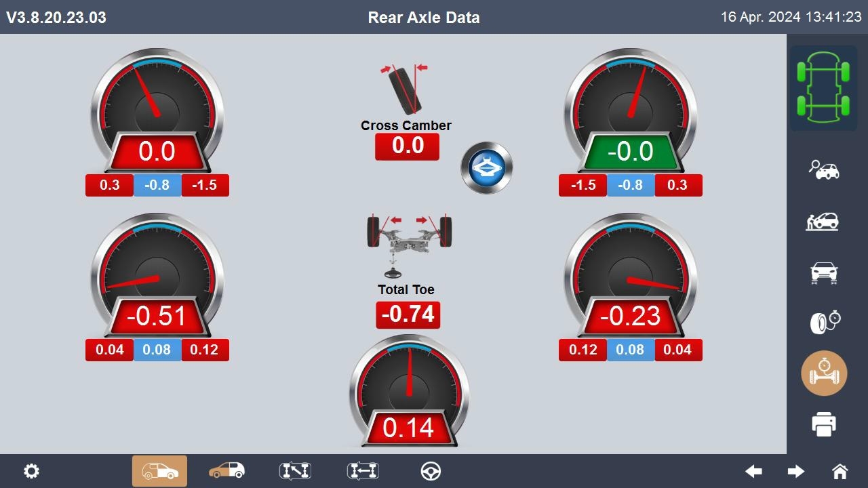Click the Total Toe axle illustration

click(409, 245)
